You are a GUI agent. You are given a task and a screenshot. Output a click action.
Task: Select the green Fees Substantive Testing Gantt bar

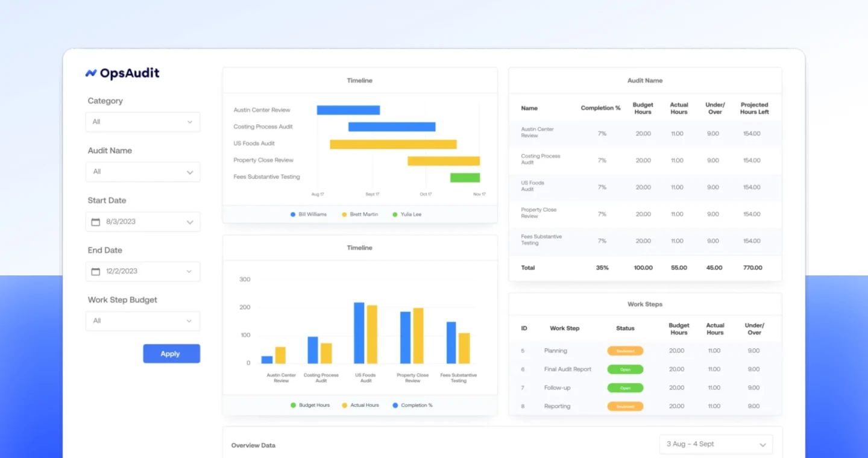click(x=465, y=177)
